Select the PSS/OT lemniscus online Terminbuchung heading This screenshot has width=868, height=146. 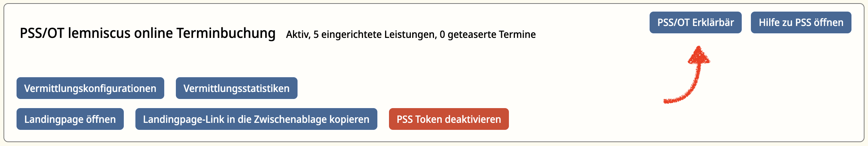(x=148, y=34)
